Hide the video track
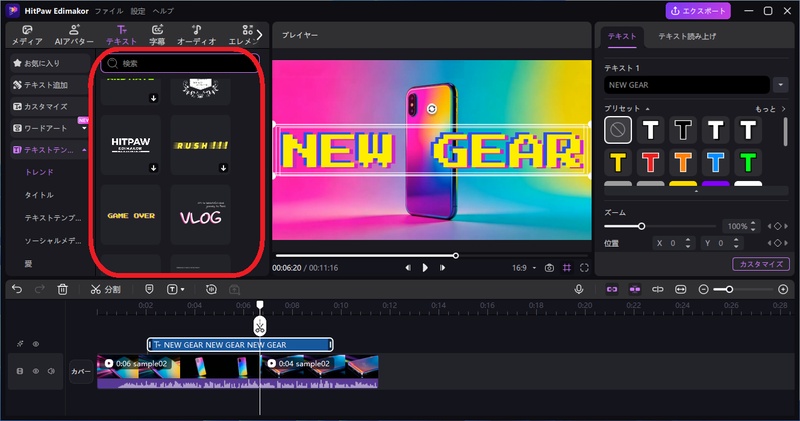The width and height of the screenshot is (800, 421). click(36, 371)
